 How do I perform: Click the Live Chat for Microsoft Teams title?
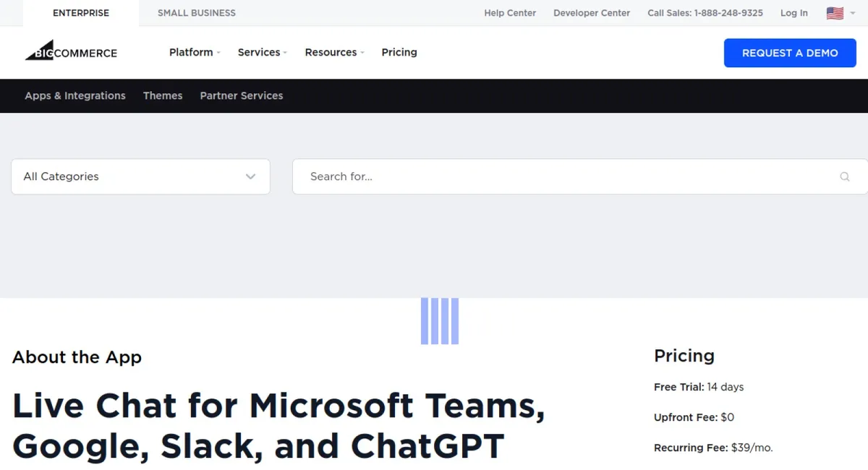(278, 426)
